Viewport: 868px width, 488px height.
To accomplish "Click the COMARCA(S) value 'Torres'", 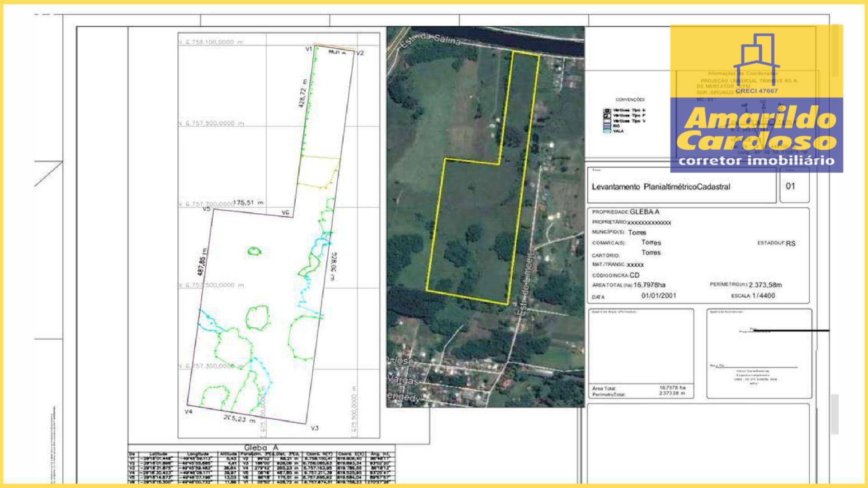I will pyautogui.click(x=651, y=243).
